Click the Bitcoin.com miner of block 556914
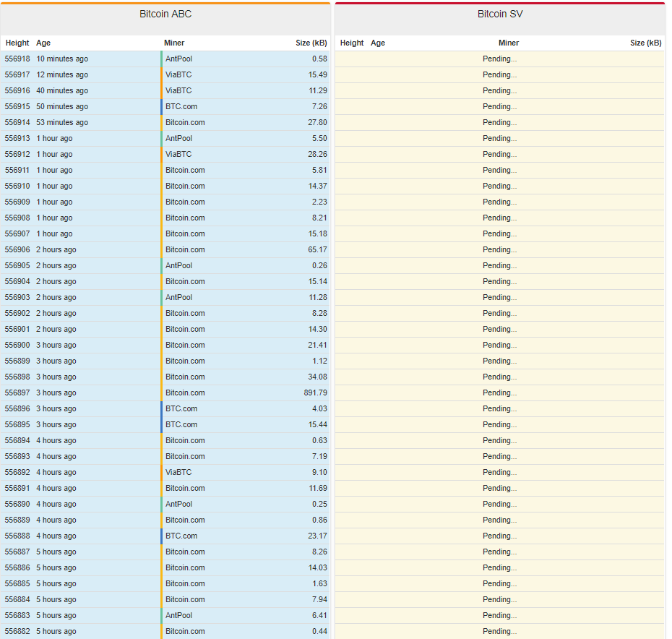The width and height of the screenshot is (672, 639). tap(185, 122)
